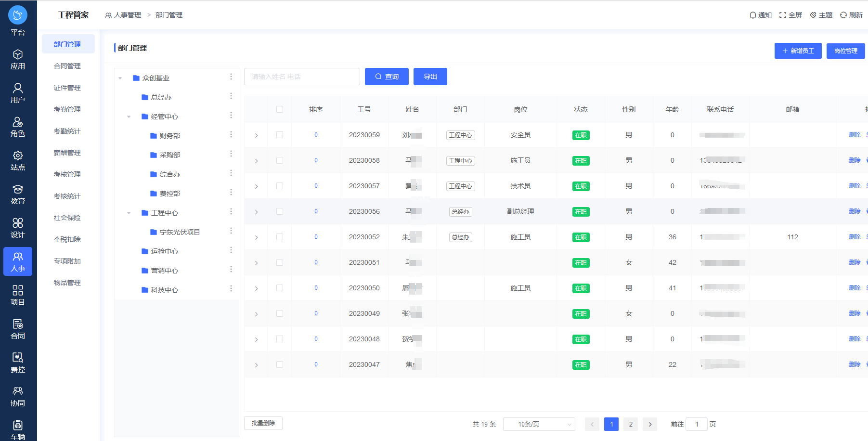This screenshot has height=441, width=868.
Task: Click the 新增员工 button
Action: 798,51
